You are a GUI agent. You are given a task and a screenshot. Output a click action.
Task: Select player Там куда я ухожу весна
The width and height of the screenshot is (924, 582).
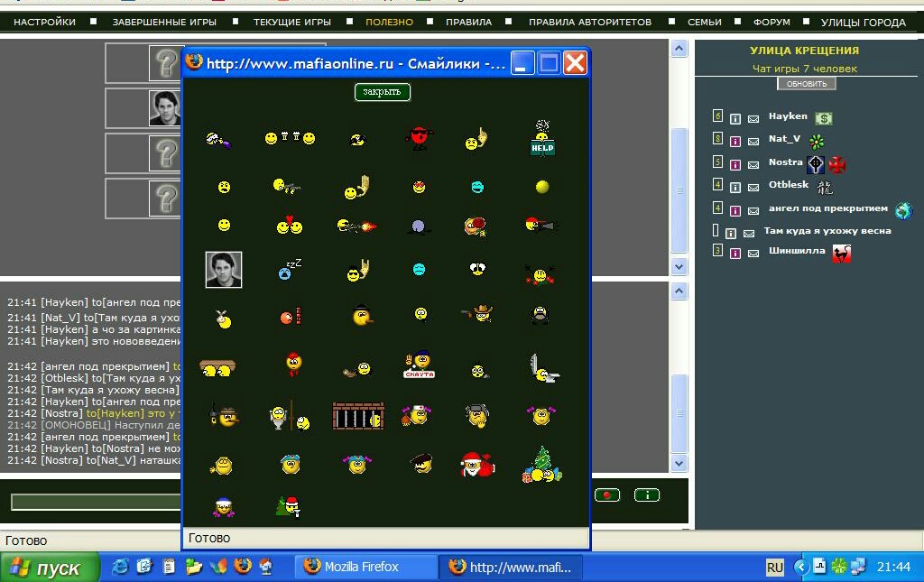pos(827,231)
